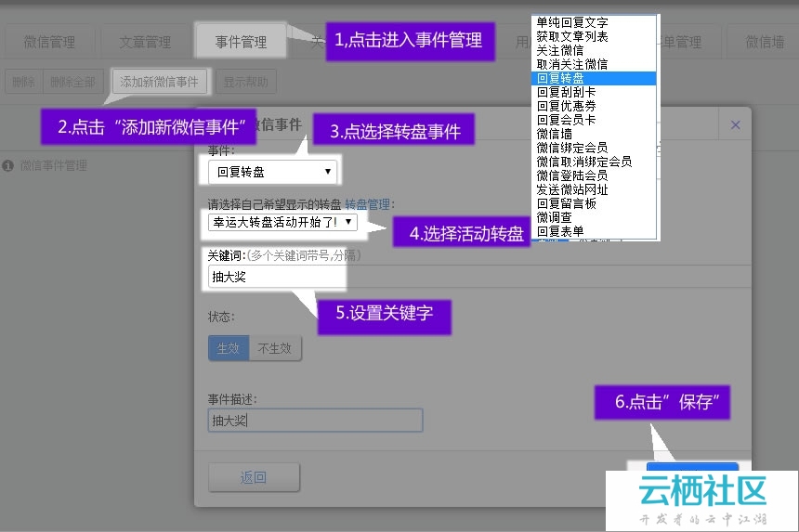
Task: Set status to 不生效
Action: [275, 348]
